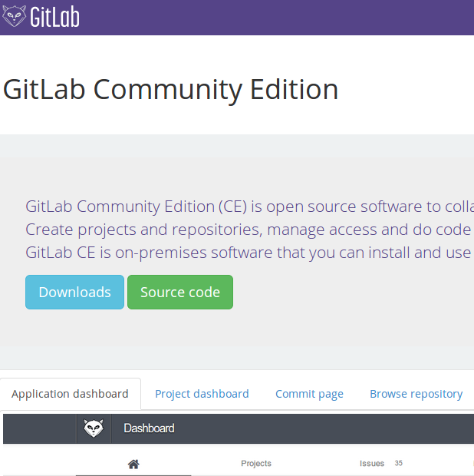Click the 35 issues count badge
Screen dimensions: 474x476
click(x=399, y=463)
